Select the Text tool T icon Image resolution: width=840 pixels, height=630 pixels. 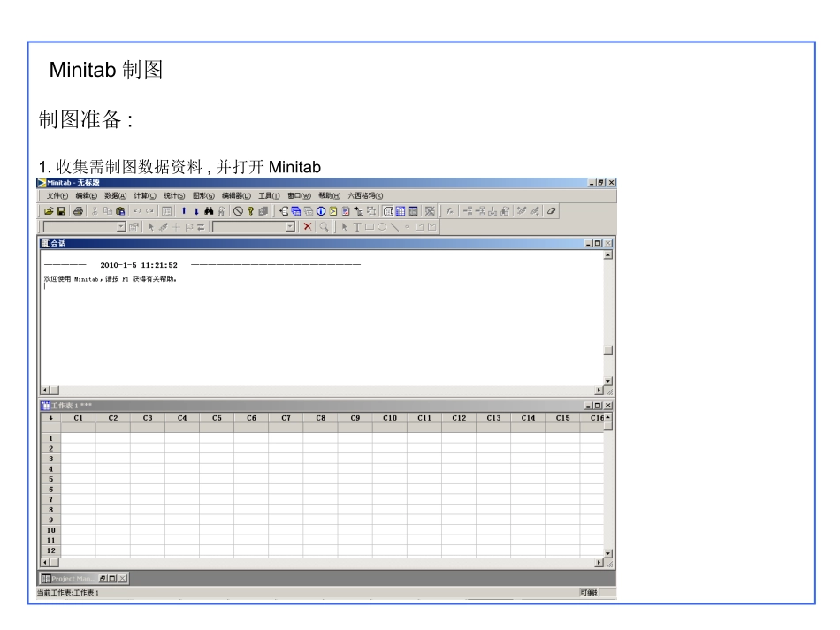[x=357, y=227]
